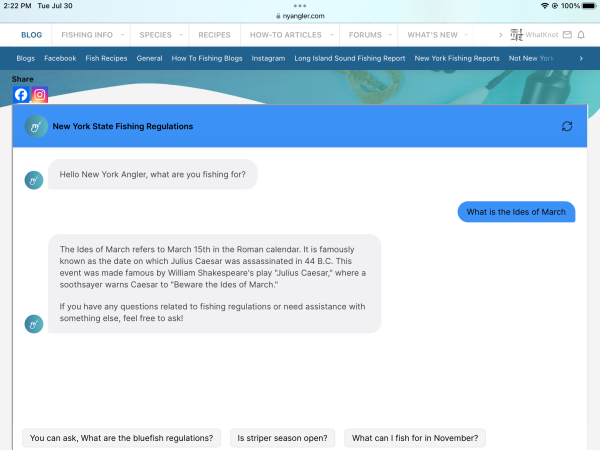600x450 pixels.
Task: Expand the Species menu dropdown arrow
Action: coord(182,35)
